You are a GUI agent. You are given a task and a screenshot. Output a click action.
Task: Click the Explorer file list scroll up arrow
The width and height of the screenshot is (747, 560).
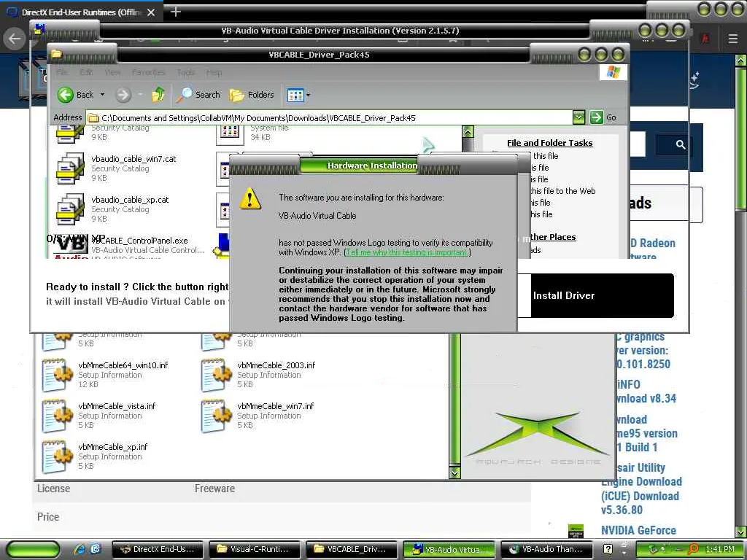[468, 132]
